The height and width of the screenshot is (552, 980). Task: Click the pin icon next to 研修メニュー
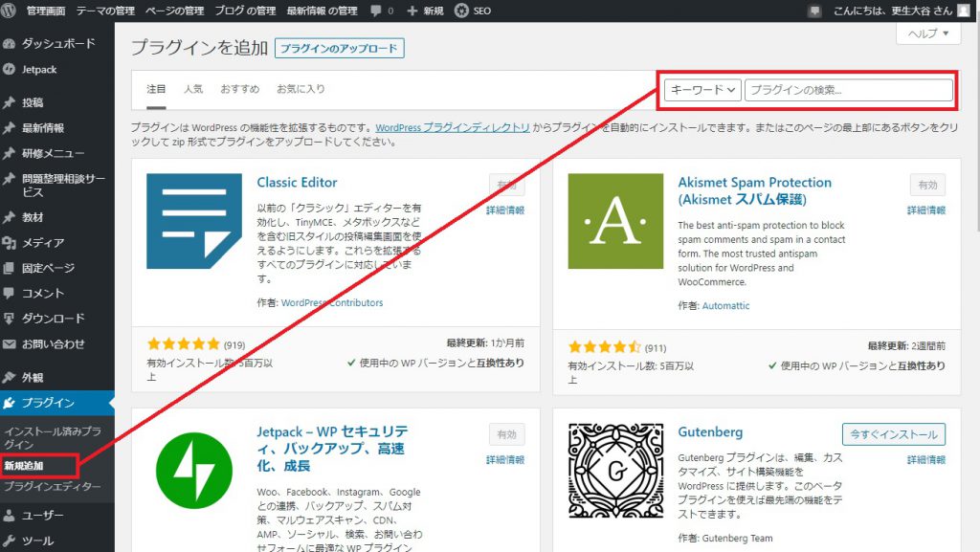tap(9, 153)
